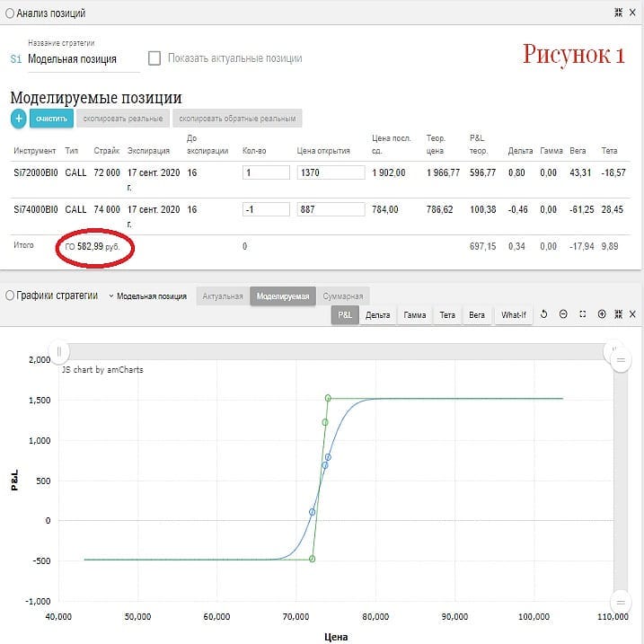
Task: Edit opening price 1370 field
Action: [331, 172]
